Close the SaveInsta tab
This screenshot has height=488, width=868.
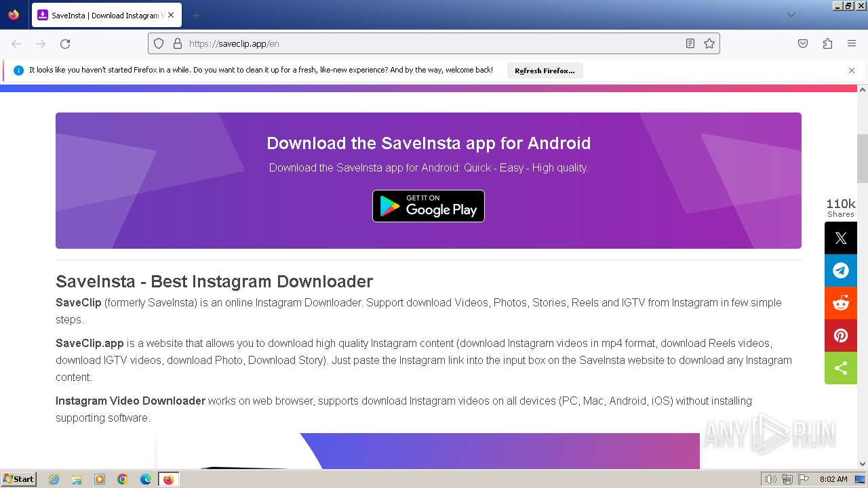tap(171, 15)
